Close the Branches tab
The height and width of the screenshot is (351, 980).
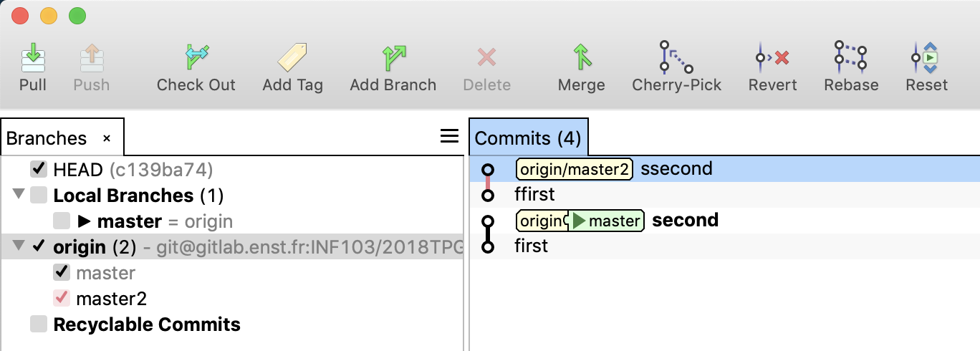pyautogui.click(x=107, y=138)
